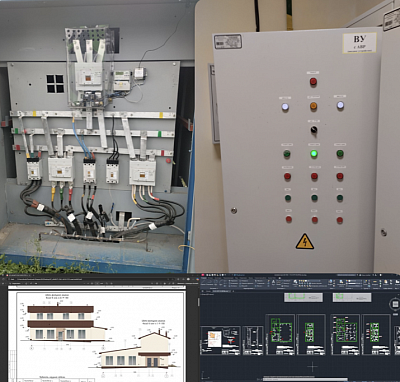Select the Circle tool in the ribbon

(216, 282)
